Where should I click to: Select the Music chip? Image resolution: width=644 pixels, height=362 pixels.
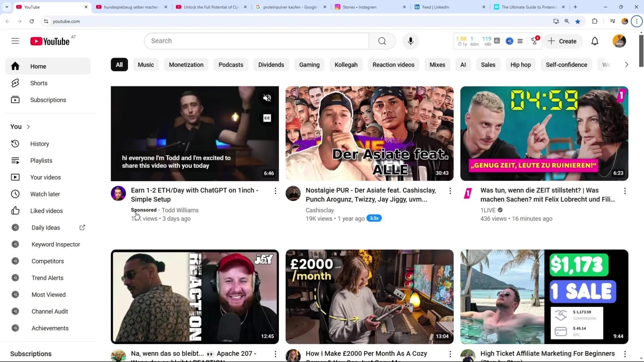click(146, 65)
